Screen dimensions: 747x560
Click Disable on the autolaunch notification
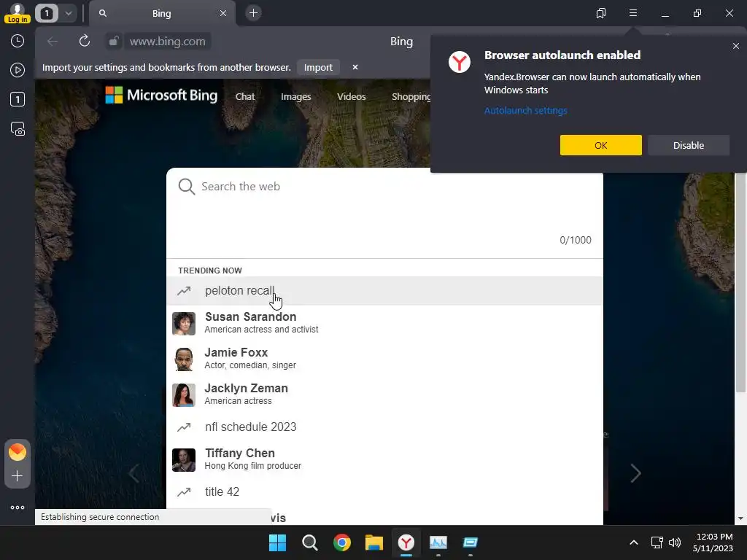(689, 145)
